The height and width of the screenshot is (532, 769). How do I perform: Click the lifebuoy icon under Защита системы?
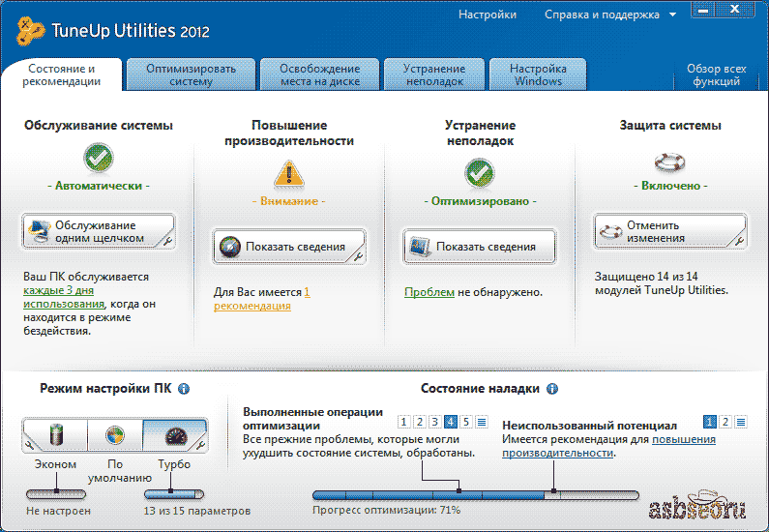pos(669,159)
